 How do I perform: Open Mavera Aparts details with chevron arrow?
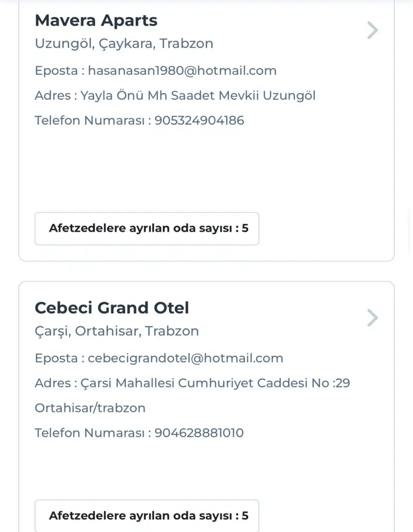point(372,31)
